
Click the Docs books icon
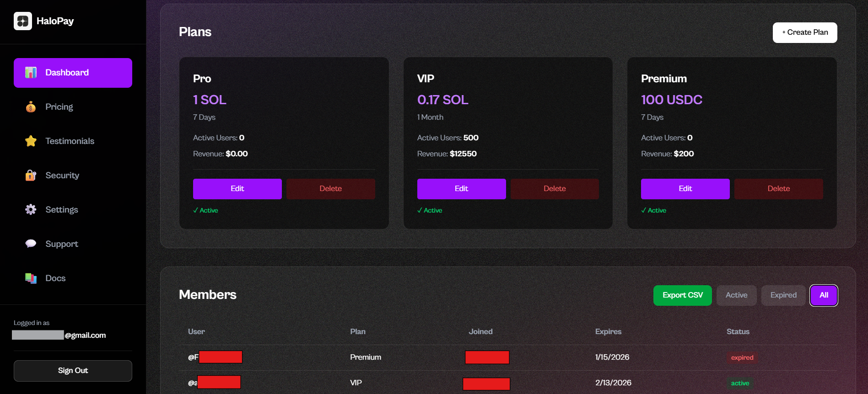click(x=31, y=278)
